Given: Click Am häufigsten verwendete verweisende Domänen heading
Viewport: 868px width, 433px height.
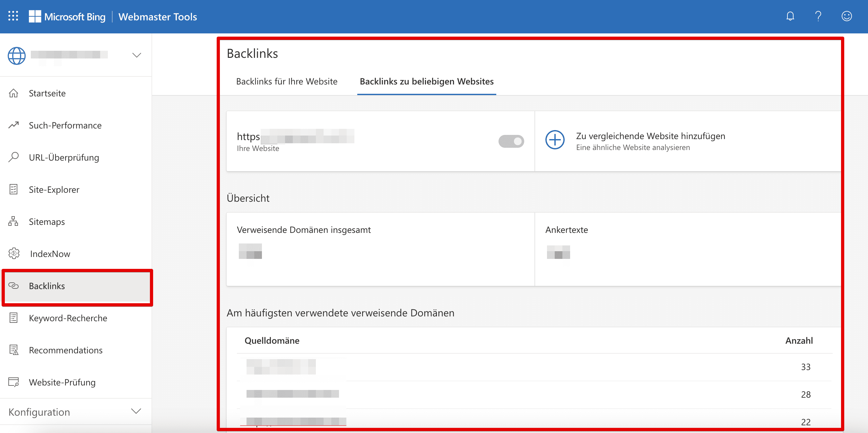Looking at the screenshot, I should (340, 313).
